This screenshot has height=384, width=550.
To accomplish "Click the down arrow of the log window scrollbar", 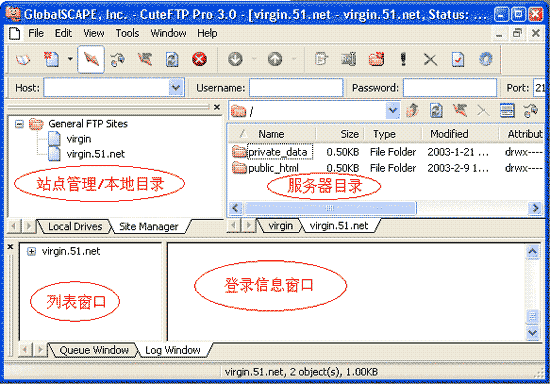I will [x=532, y=332].
